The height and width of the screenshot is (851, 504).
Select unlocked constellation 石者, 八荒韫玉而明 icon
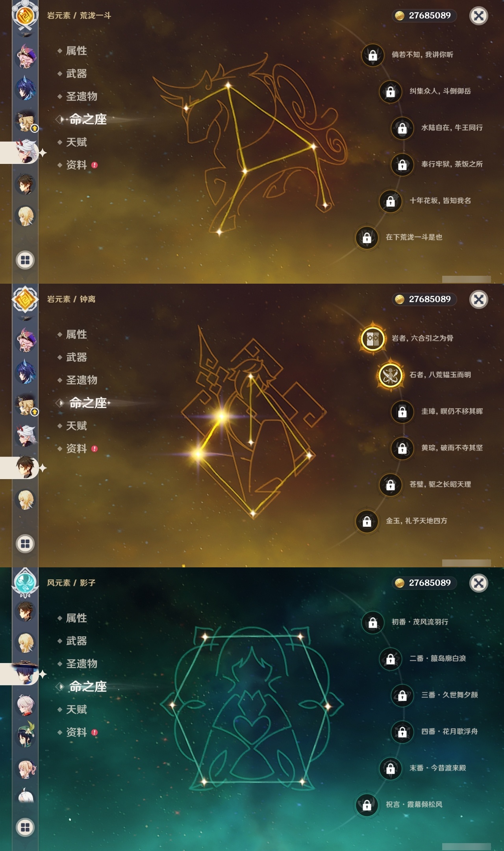[390, 375]
